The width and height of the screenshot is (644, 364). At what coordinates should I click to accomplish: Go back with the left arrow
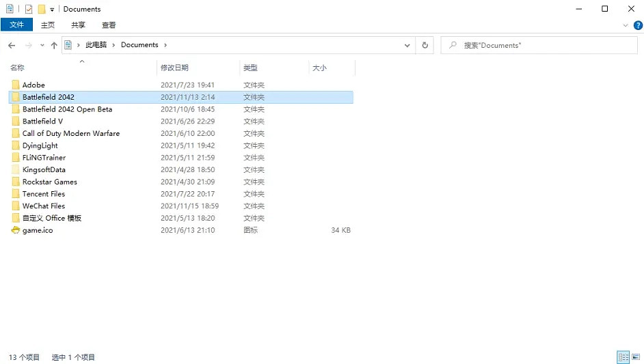pyautogui.click(x=12, y=45)
